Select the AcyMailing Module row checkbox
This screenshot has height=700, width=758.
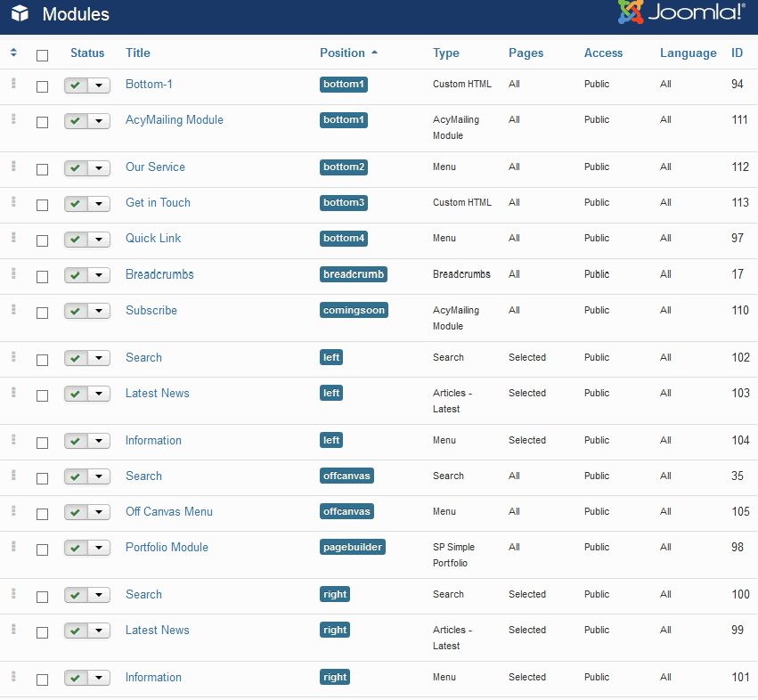pos(42,122)
